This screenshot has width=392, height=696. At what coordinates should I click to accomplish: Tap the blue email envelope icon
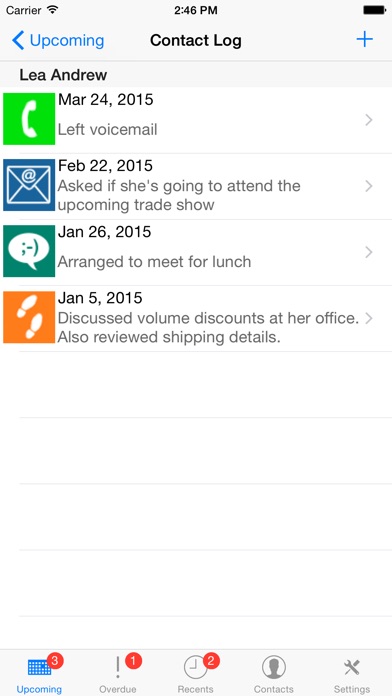click(x=29, y=185)
